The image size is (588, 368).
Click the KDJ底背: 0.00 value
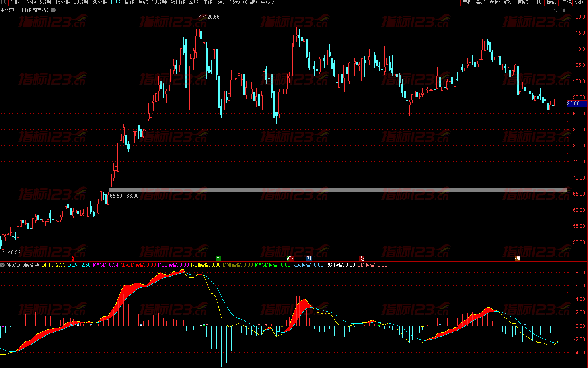[x=173, y=265]
